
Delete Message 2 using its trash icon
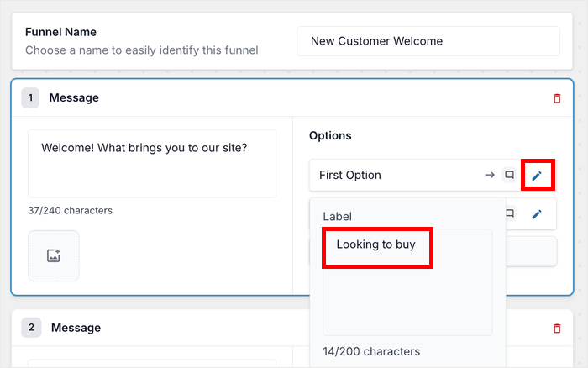pyautogui.click(x=556, y=329)
